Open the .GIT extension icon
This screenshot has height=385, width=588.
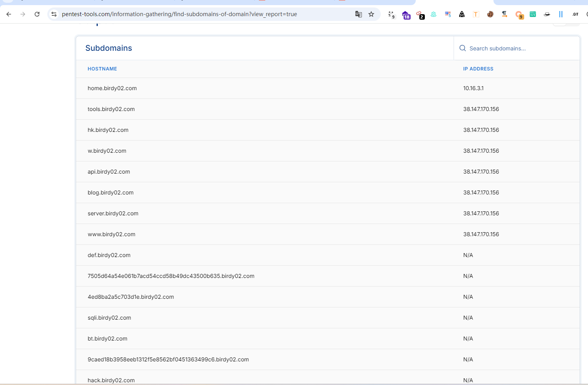(x=575, y=14)
